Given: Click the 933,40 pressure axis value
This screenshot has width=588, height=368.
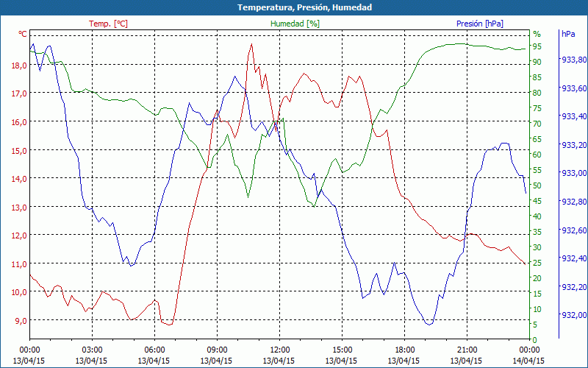Looking at the screenshot, I should click(x=573, y=116).
